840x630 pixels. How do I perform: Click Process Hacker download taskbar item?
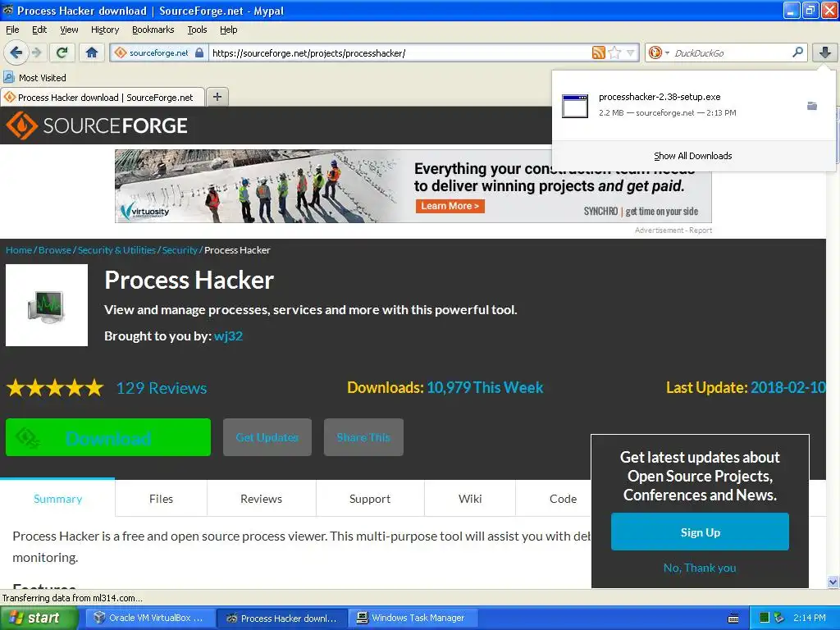point(282,618)
